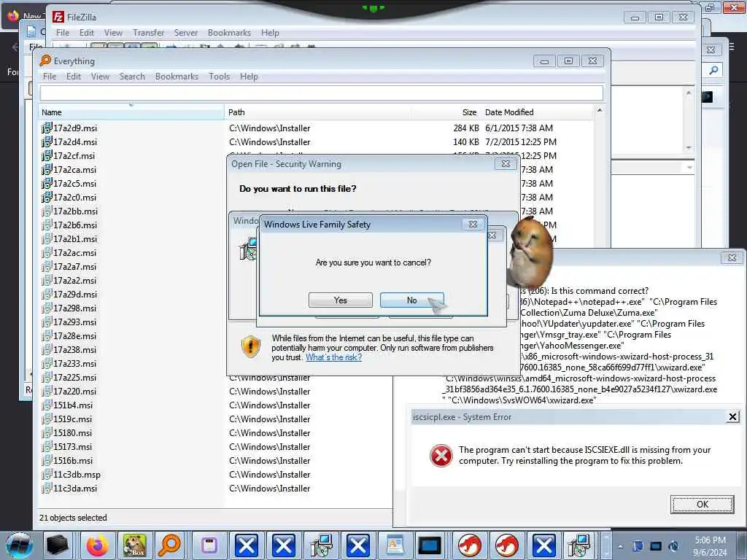747x560 pixels.
Task: Select file 17a2cf.msi
Action: pyautogui.click(x=74, y=156)
